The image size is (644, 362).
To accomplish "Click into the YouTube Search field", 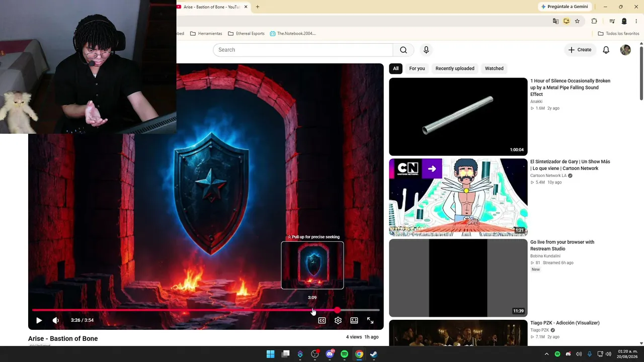I will (x=303, y=50).
